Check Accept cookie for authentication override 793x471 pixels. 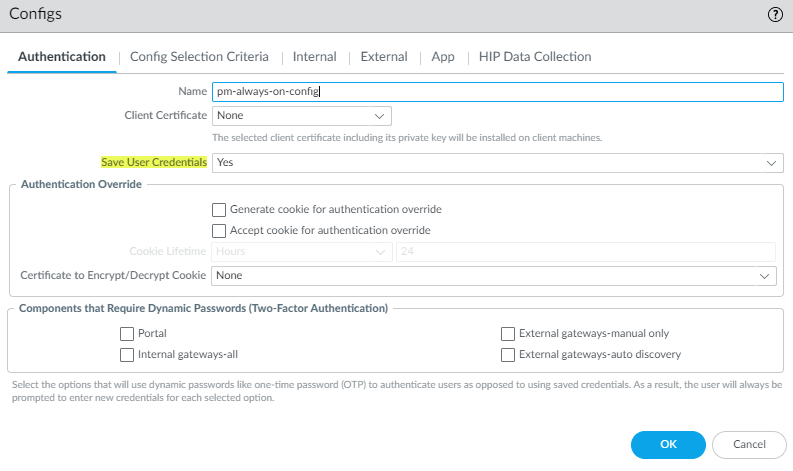[220, 230]
